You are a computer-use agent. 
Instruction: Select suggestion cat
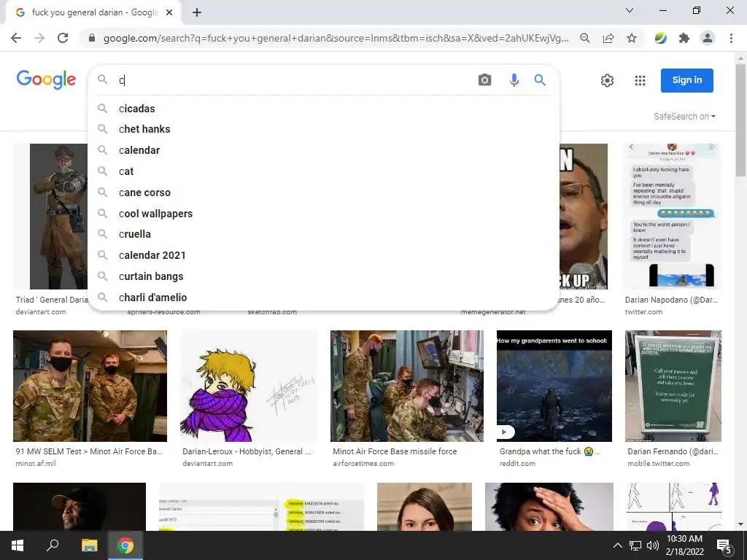pos(323,171)
